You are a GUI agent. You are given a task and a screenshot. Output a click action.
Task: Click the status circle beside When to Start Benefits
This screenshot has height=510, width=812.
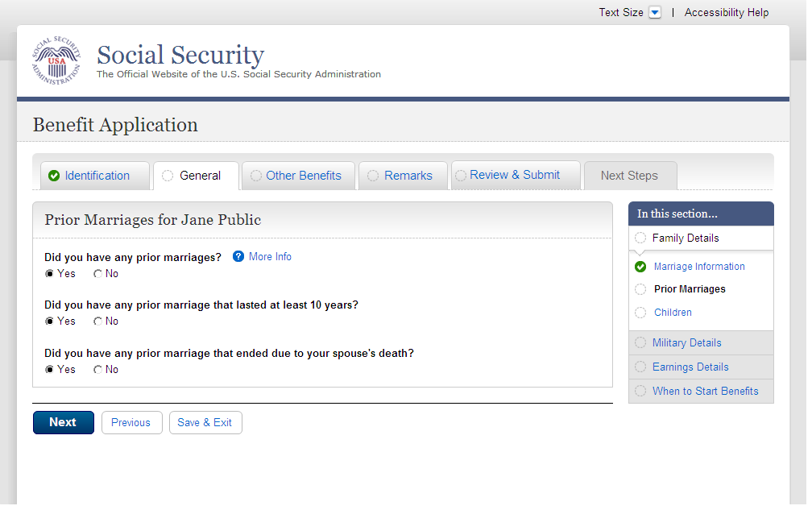640,392
